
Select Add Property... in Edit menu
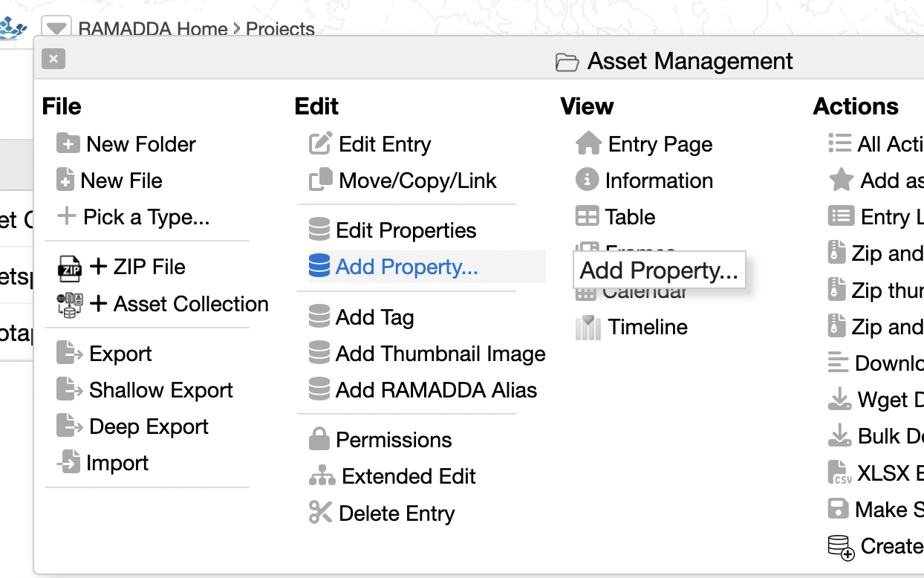(406, 267)
